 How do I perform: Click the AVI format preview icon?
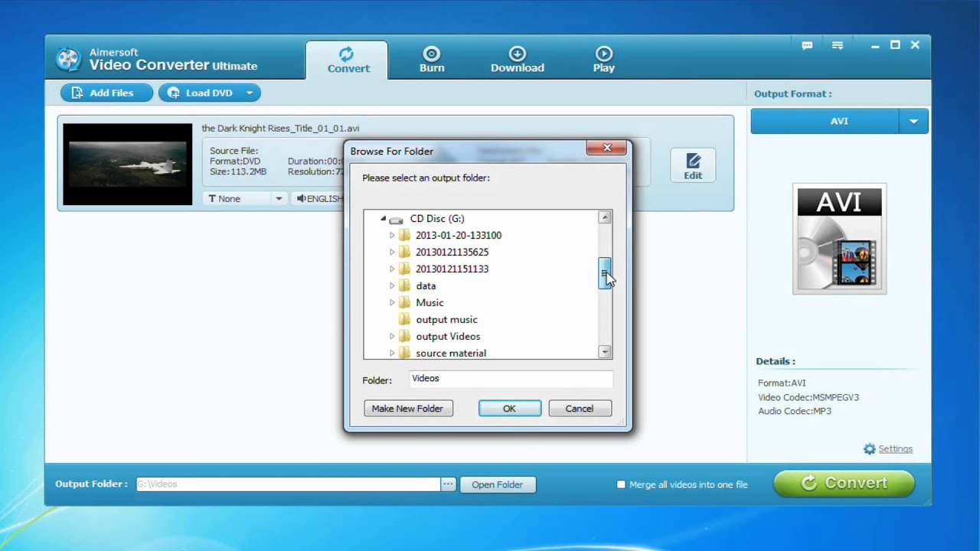click(x=839, y=239)
